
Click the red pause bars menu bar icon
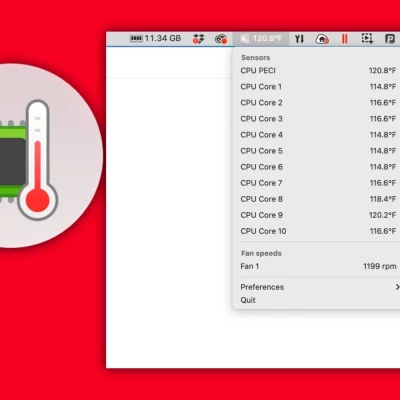pyautogui.click(x=344, y=39)
